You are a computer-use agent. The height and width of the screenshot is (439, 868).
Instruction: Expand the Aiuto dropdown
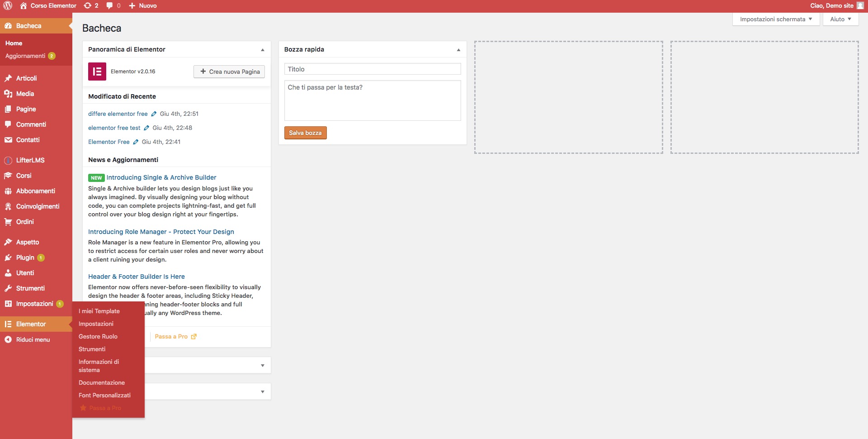(x=840, y=19)
